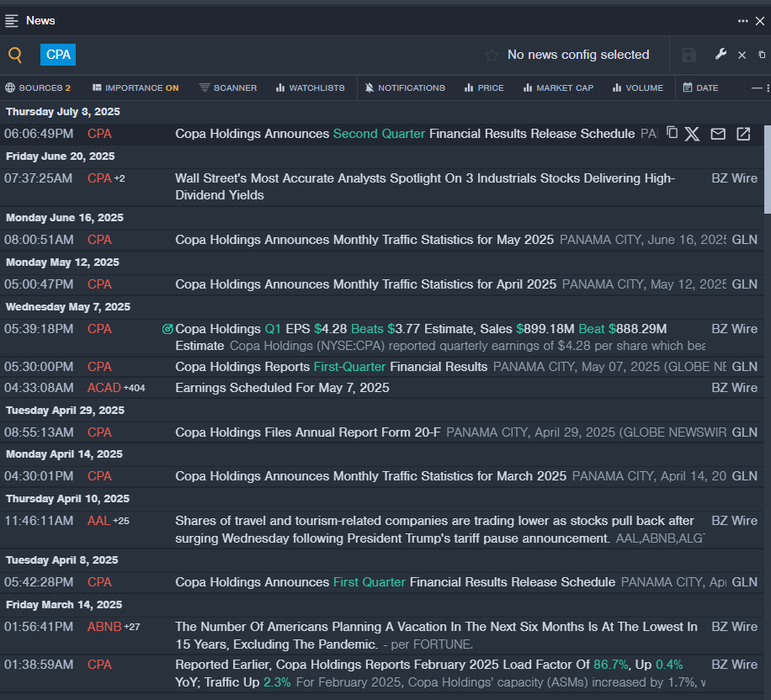Click the CPA +2 ticker on June 20
The image size is (771, 700).
106,178
